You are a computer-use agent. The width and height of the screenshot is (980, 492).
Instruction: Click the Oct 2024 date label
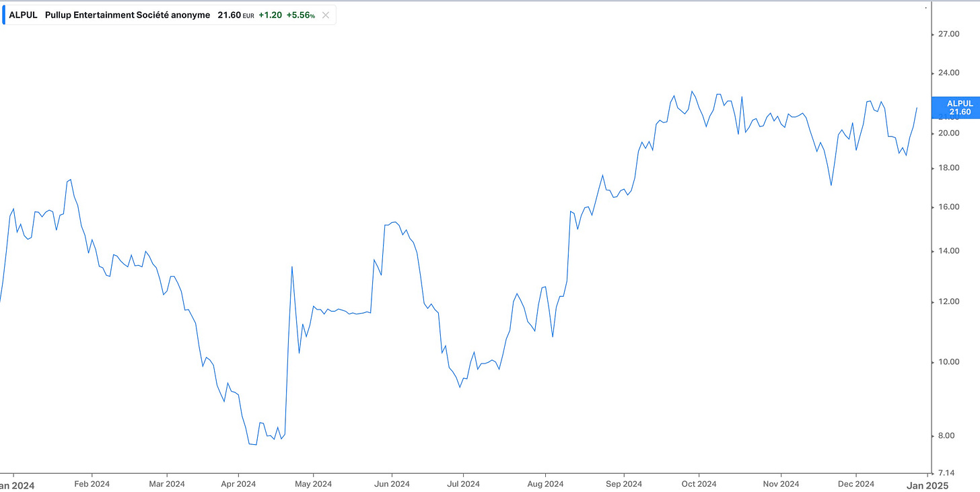tap(699, 484)
